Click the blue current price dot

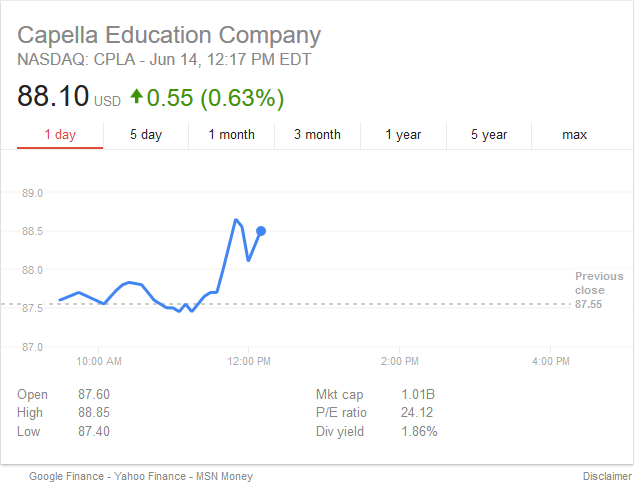(x=261, y=231)
